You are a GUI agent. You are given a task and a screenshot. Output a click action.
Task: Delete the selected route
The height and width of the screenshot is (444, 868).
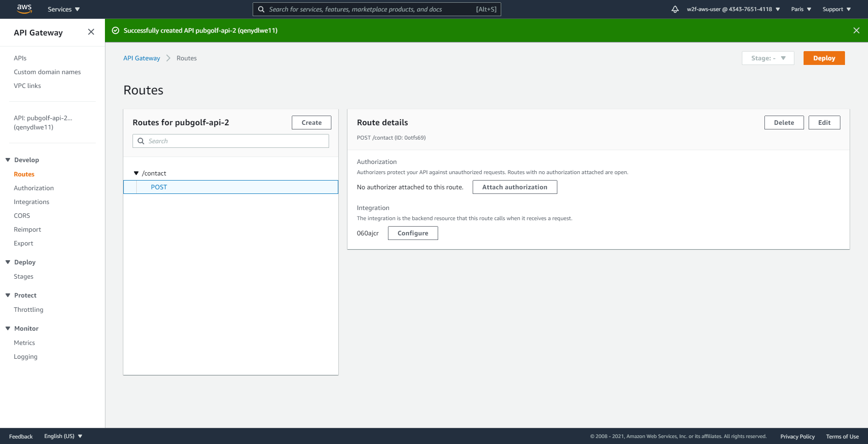(x=784, y=123)
